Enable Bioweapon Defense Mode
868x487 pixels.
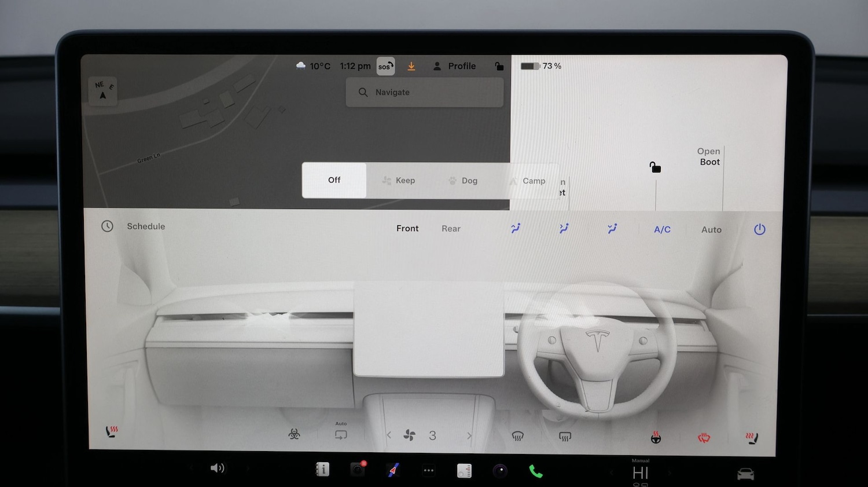click(x=293, y=434)
